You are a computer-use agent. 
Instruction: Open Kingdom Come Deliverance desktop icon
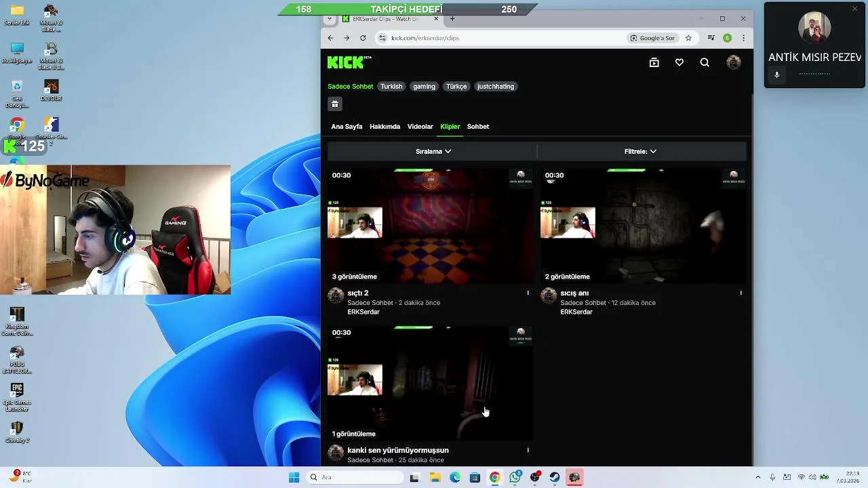coord(17,321)
